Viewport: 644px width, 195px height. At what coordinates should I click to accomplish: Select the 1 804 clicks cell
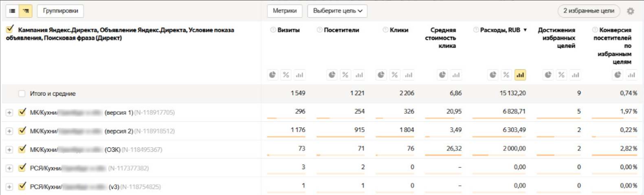(407, 130)
